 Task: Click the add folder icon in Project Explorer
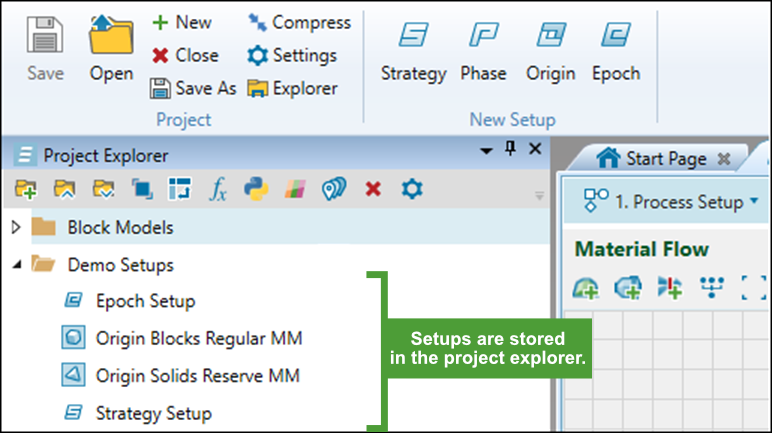click(x=26, y=189)
